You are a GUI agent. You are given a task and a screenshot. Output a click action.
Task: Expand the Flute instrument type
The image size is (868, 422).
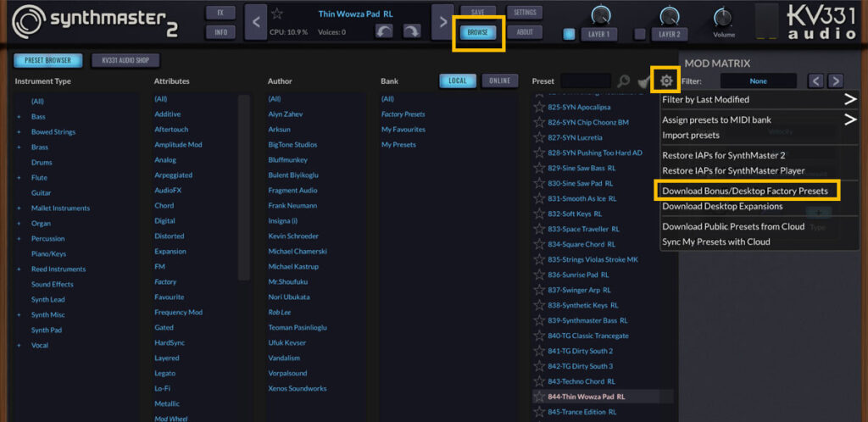19,178
